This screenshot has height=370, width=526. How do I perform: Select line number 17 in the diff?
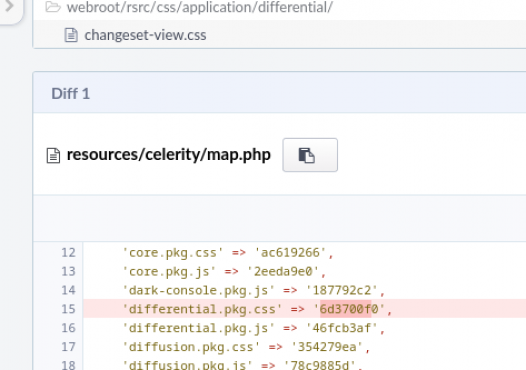click(68, 347)
